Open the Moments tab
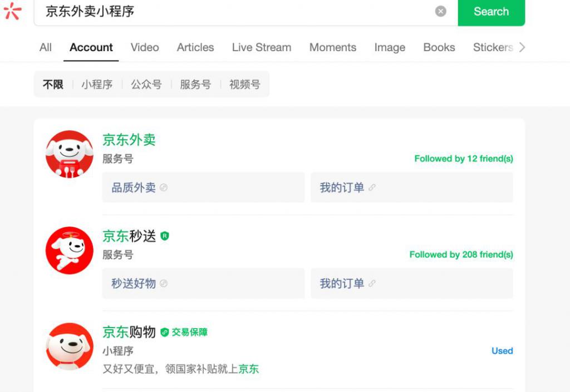The height and width of the screenshot is (392, 570). pos(333,47)
